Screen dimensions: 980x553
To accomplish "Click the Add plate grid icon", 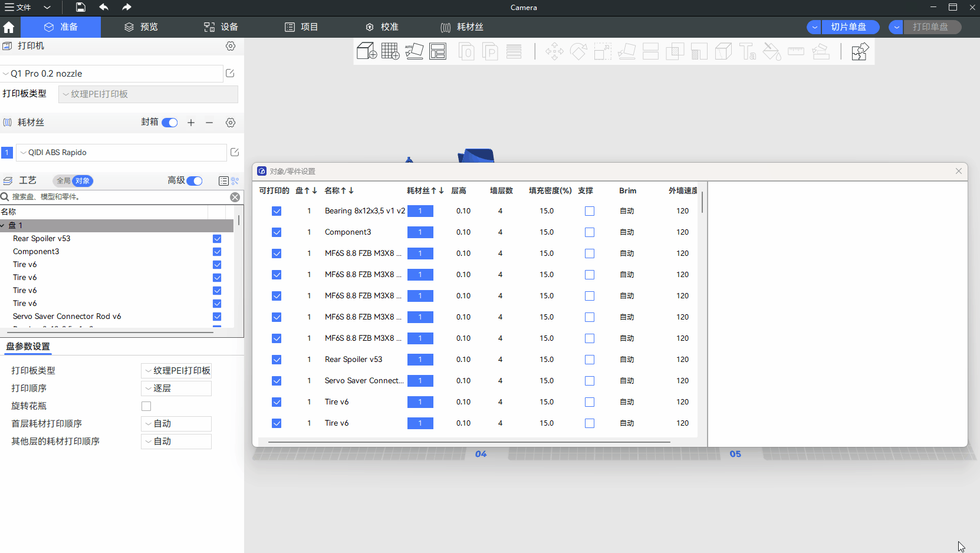I will (x=390, y=52).
